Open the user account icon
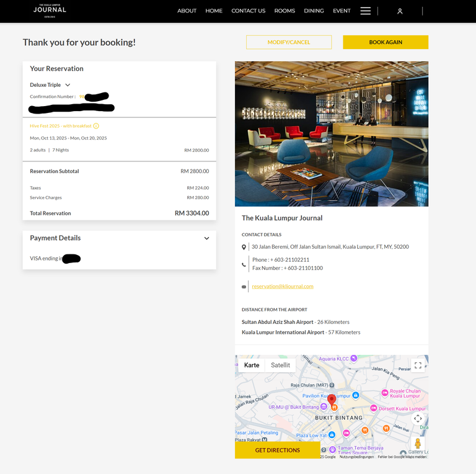Screen dimensions: 476x474 (x=400, y=11)
